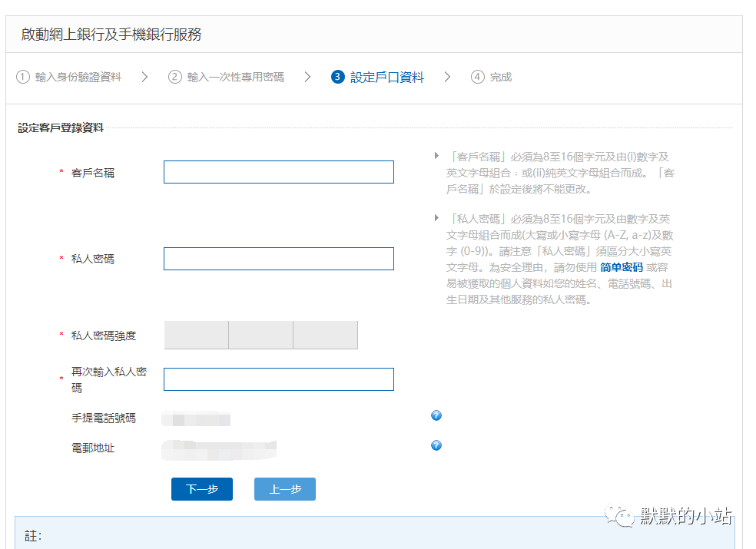Click the 下一步 button
756x549 pixels.
pos(201,488)
